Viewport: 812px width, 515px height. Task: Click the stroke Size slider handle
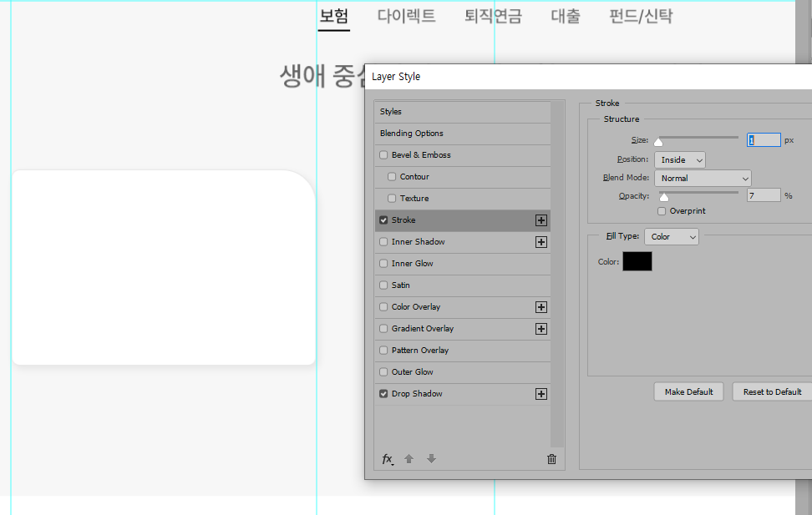pyautogui.click(x=658, y=142)
